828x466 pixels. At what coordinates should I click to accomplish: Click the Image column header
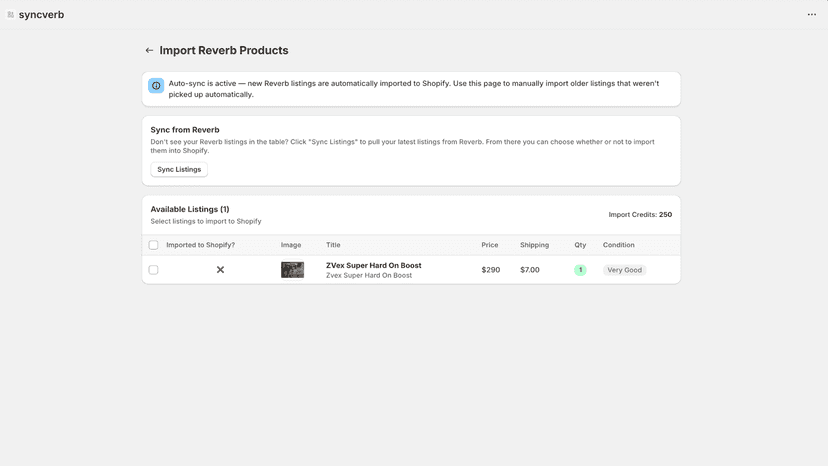click(291, 245)
